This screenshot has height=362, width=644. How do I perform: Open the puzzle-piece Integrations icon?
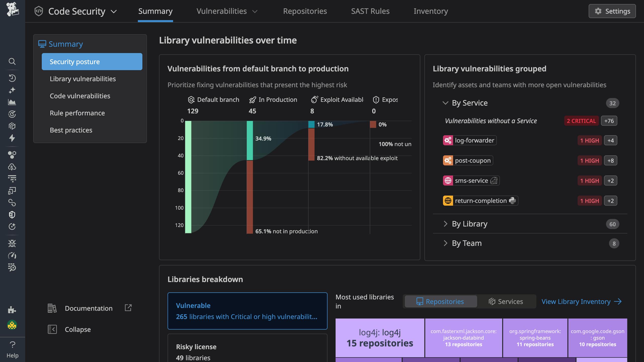click(12, 310)
